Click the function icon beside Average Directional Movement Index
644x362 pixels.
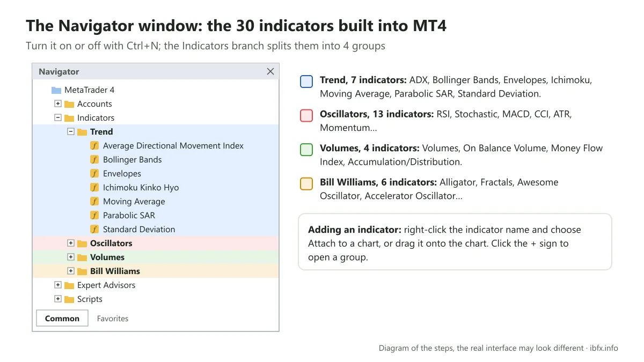[94, 146]
